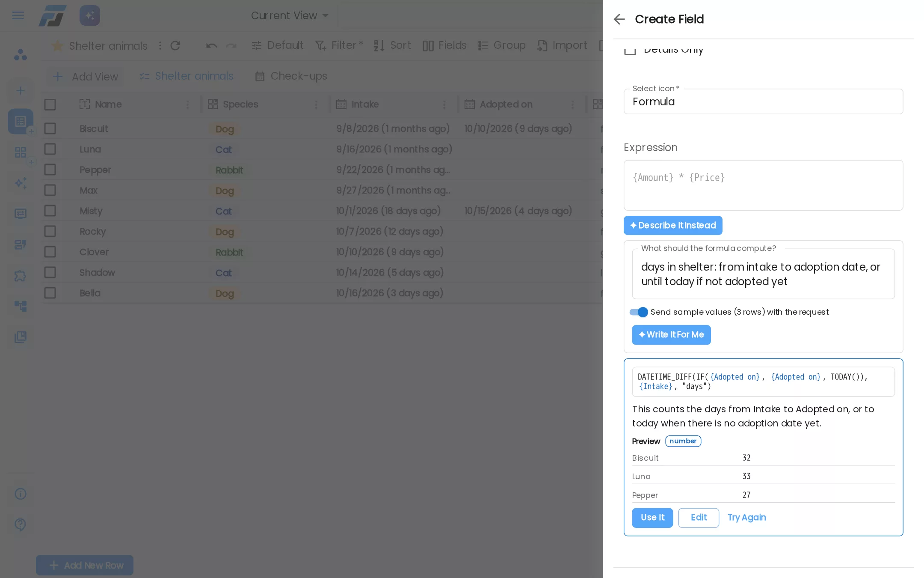This screenshot has height=578, width=924.
Task: Click the Edit button for the formula
Action: [699, 518]
